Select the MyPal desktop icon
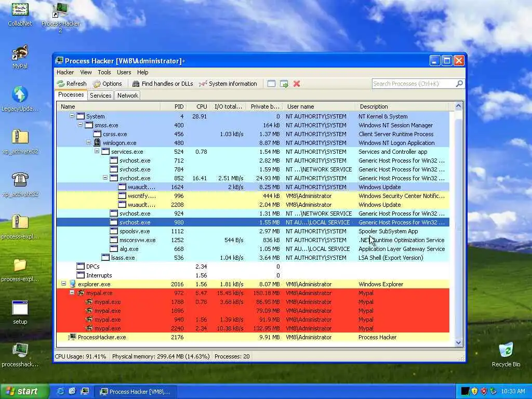The width and height of the screenshot is (532, 399). coord(20,57)
